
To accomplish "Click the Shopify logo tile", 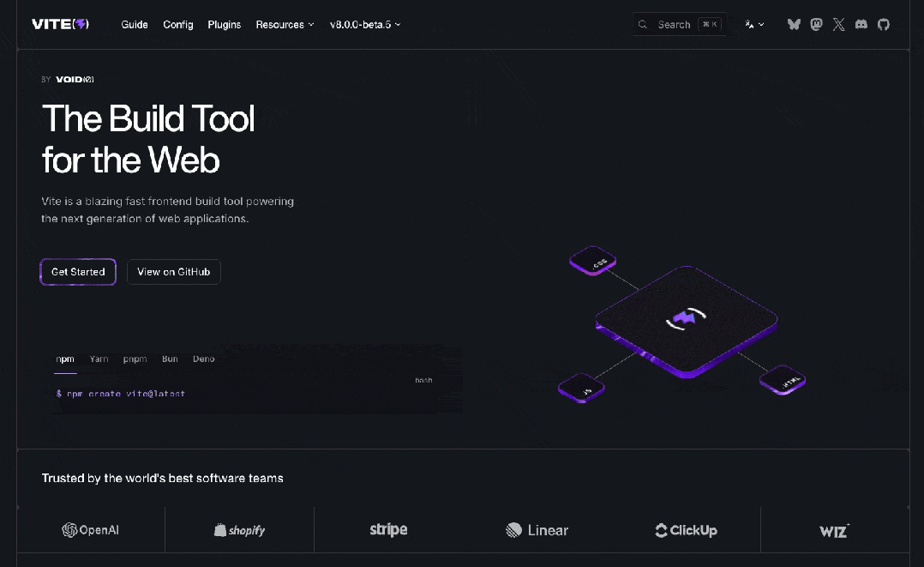I will (x=239, y=530).
